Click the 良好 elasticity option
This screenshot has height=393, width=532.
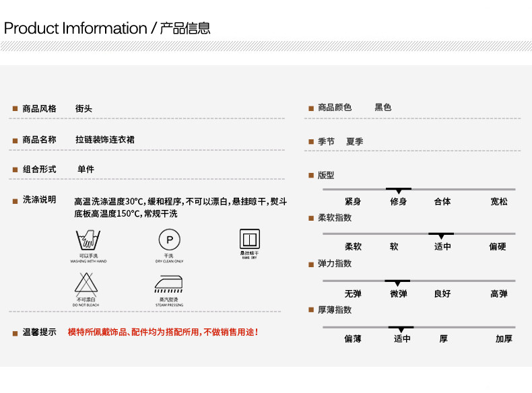pos(442,293)
